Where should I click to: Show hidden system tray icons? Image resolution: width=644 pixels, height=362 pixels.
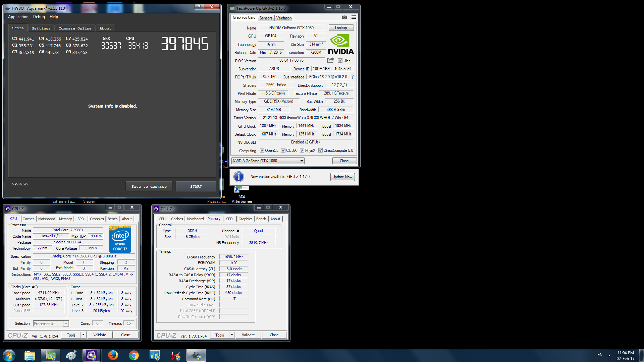click(x=609, y=355)
